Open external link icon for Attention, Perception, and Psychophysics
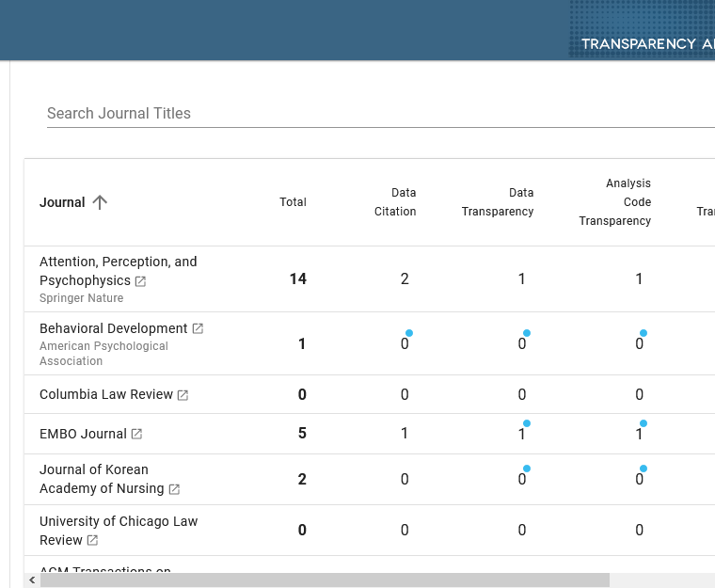 click(x=140, y=281)
